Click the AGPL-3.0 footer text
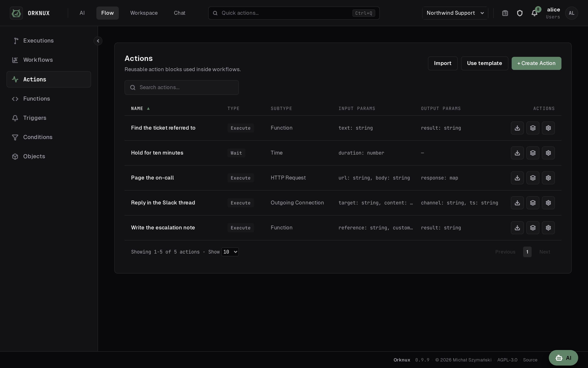This screenshot has width=588, height=368. tap(507, 360)
